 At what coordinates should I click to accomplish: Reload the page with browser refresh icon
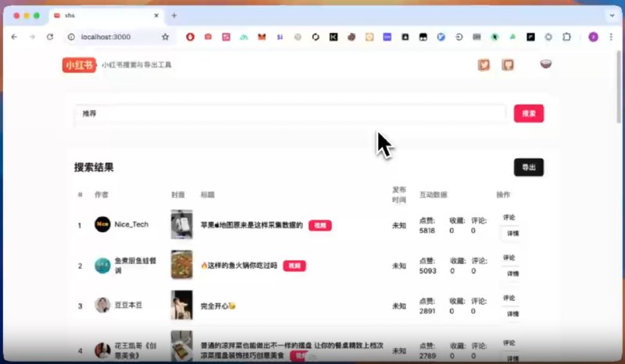click(50, 37)
